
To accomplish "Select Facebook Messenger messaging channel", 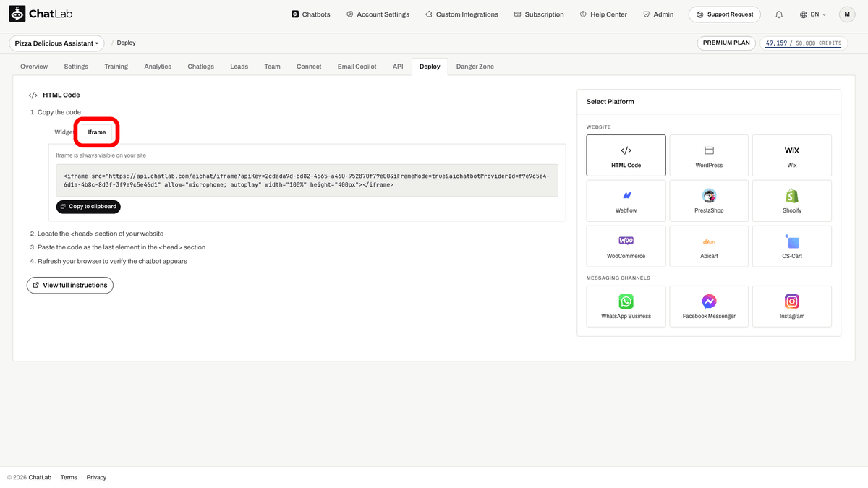I will click(709, 307).
